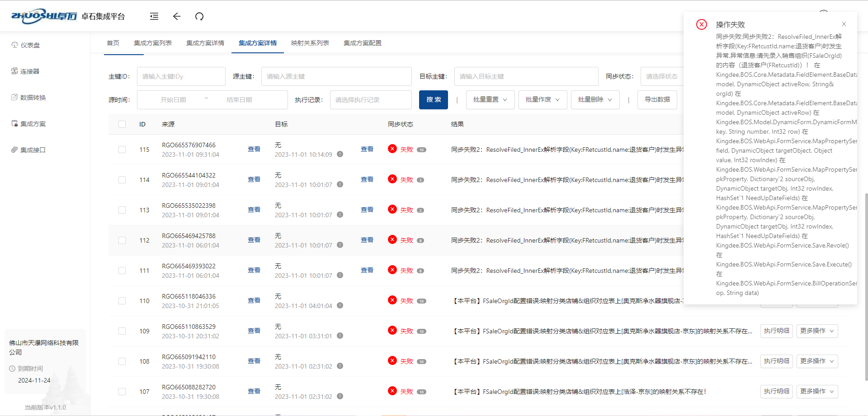
Task: Switch to the 映射关系列表 tab
Action: [x=310, y=43]
